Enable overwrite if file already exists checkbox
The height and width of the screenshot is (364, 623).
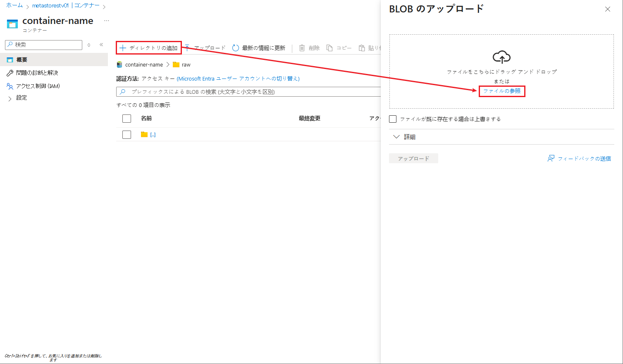[393, 119]
